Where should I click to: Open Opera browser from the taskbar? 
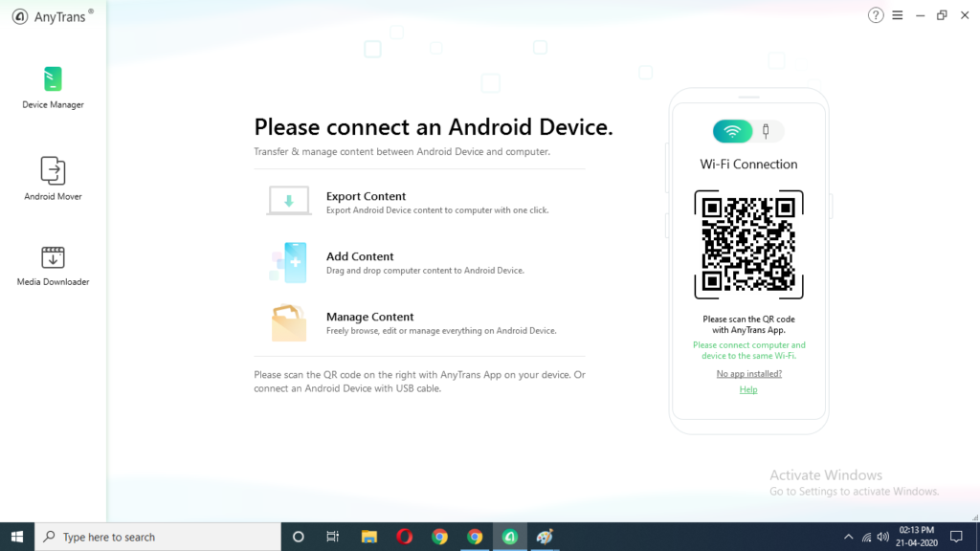click(x=405, y=537)
